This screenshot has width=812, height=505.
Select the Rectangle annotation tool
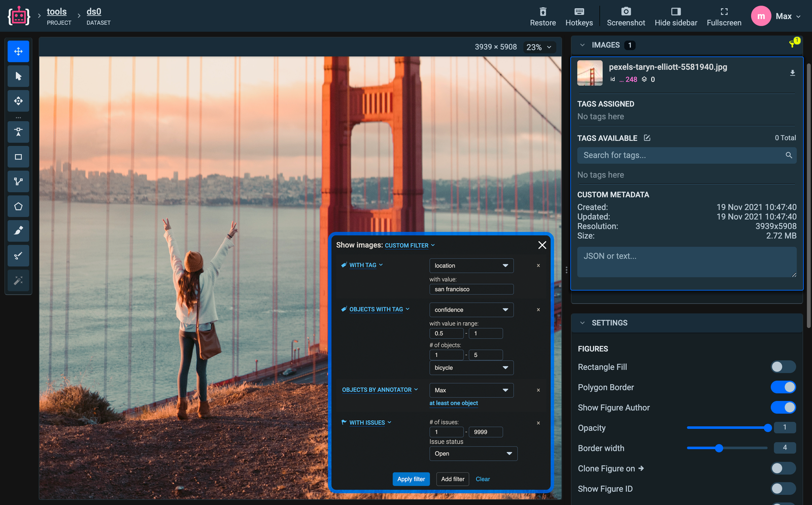pyautogui.click(x=18, y=156)
